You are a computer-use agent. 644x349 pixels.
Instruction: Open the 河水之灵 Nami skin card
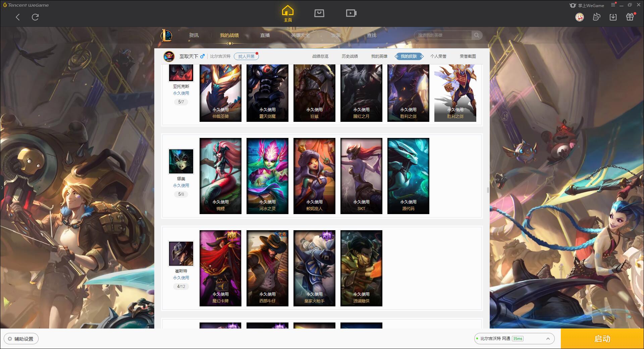[267, 176]
